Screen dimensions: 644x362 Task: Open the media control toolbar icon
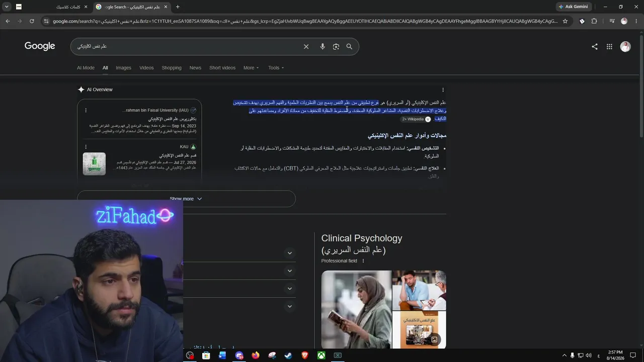point(612,21)
